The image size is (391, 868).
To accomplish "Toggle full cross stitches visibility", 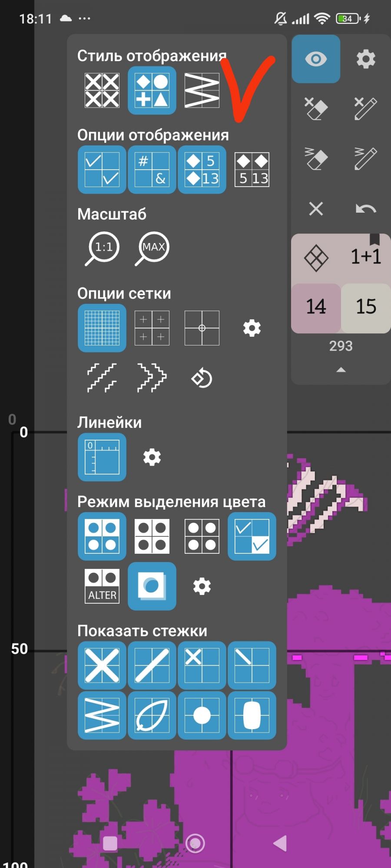I will pyautogui.click(x=102, y=665).
